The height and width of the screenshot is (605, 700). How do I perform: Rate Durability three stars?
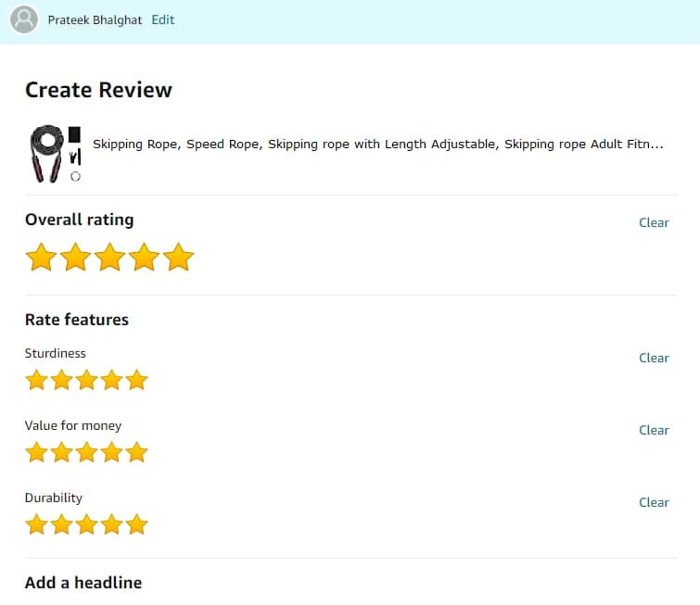point(86,524)
